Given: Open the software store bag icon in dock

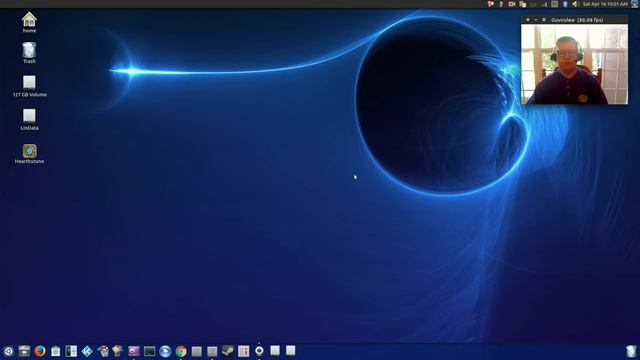Looking at the screenshot, I should [56, 351].
